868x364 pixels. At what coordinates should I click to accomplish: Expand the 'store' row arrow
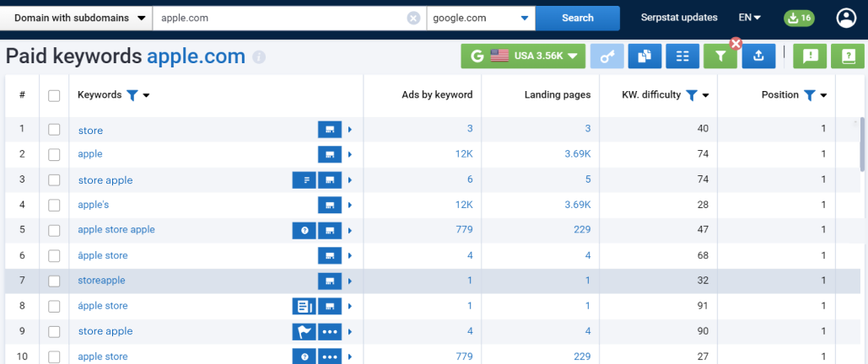pos(350,130)
